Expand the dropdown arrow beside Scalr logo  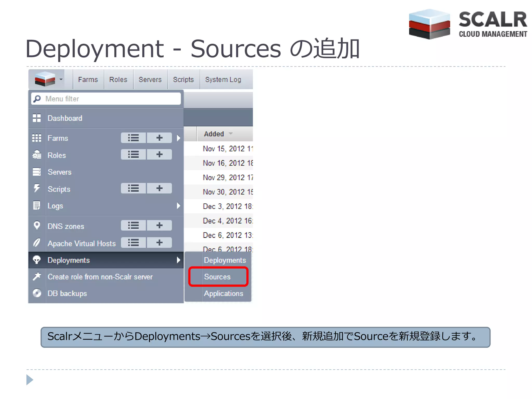tap(61, 79)
